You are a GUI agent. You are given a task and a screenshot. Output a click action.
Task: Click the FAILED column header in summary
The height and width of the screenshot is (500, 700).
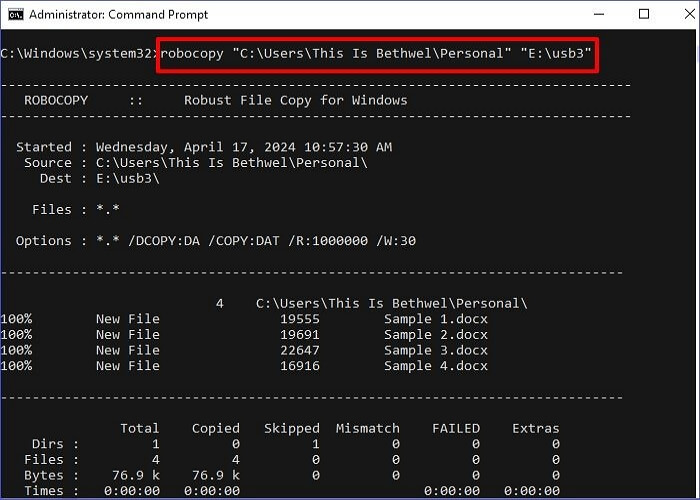coord(455,428)
